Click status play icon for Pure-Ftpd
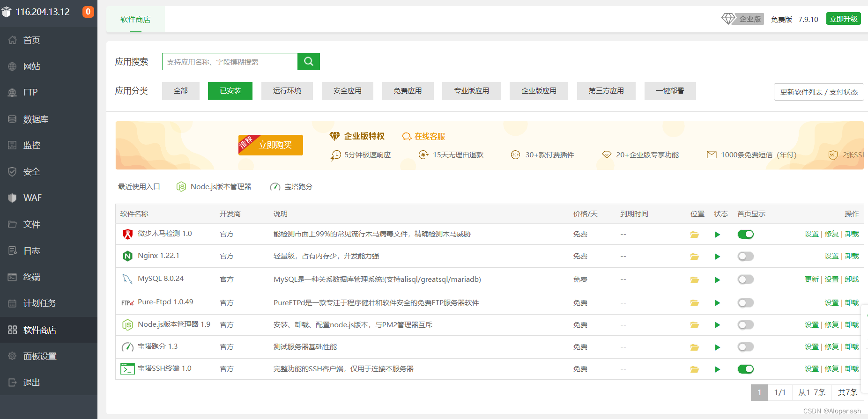The width and height of the screenshot is (868, 419). 717,303
